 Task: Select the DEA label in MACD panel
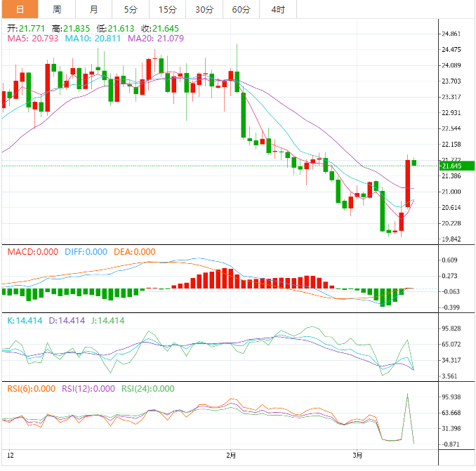[133, 251]
